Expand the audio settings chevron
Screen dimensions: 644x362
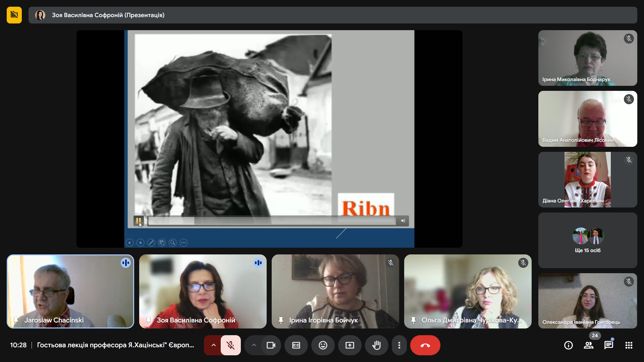point(213,345)
